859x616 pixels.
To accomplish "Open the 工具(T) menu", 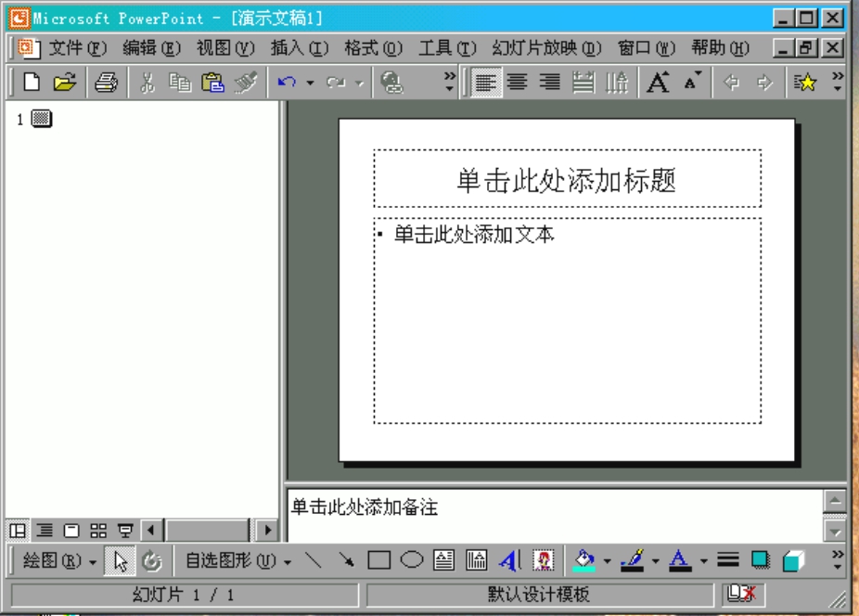I will (x=447, y=48).
